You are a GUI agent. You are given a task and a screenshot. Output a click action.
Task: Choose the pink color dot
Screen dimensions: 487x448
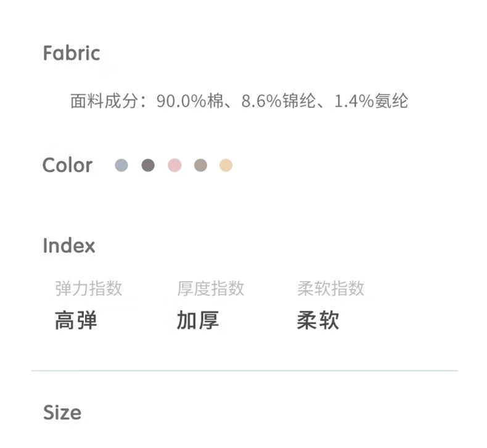[x=174, y=165]
